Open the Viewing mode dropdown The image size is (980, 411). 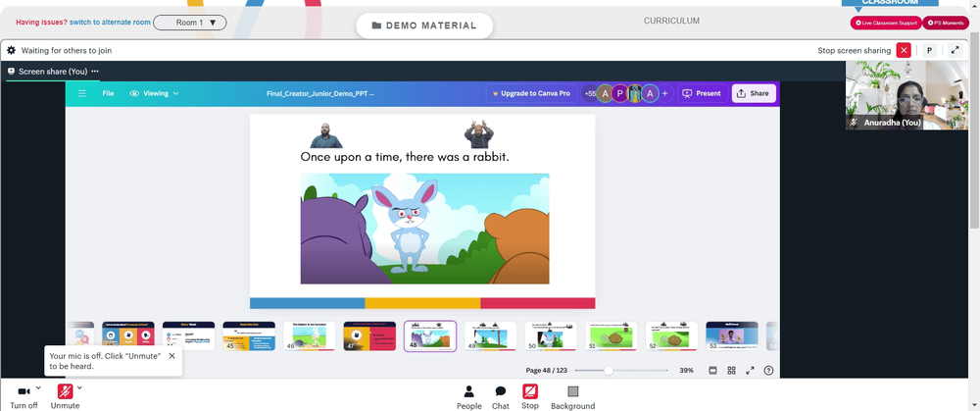pyautogui.click(x=155, y=93)
